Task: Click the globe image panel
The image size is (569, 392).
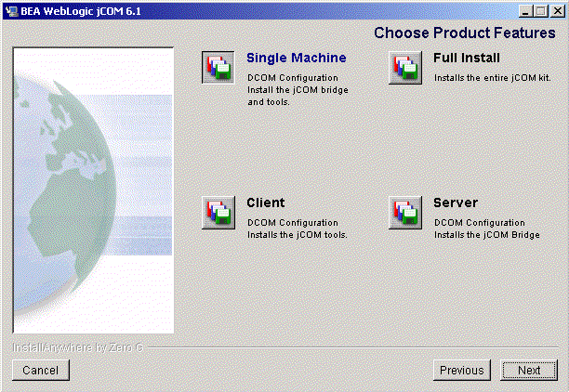Action: point(93,190)
